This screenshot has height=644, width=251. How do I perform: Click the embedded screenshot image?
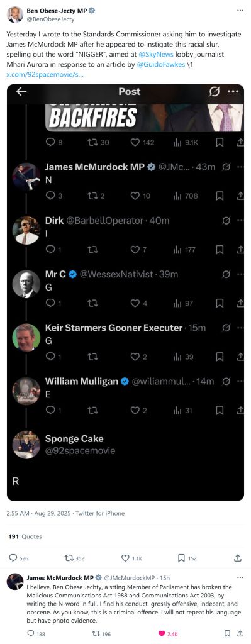125,292
